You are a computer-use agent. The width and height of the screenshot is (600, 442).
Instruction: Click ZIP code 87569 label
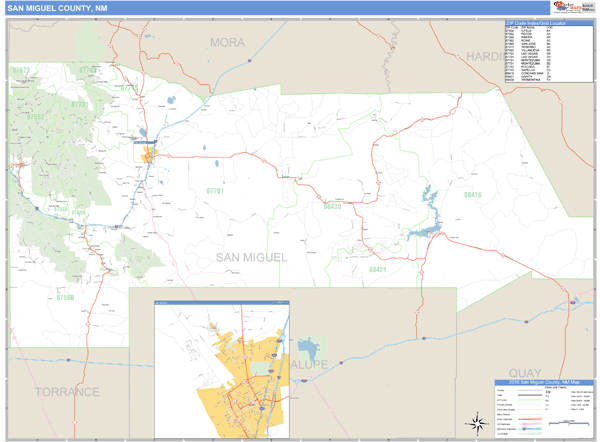click(66, 297)
